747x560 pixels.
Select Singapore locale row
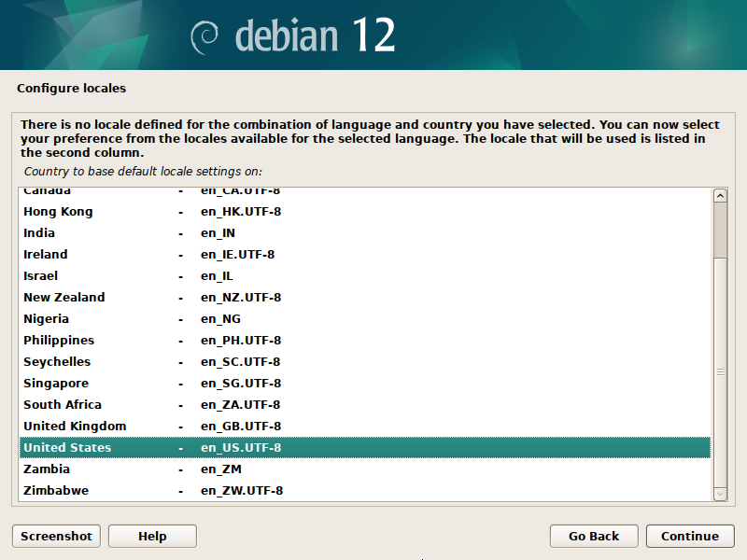click(x=364, y=384)
